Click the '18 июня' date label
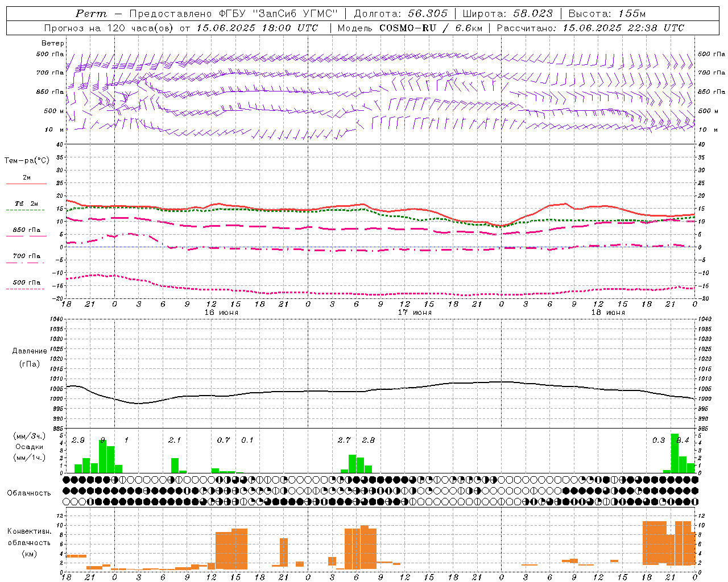This screenshot has width=728, height=582. click(x=608, y=313)
